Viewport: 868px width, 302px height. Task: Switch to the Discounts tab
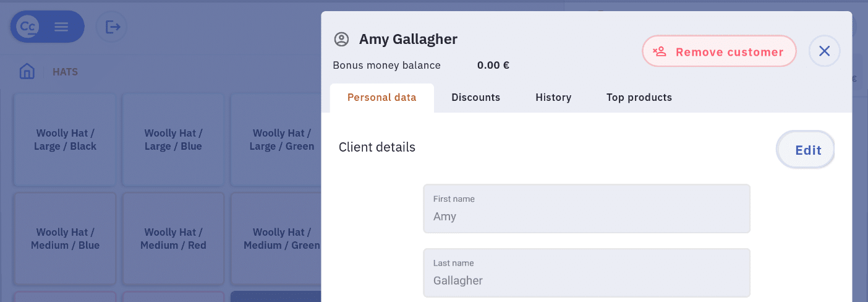coord(475,97)
